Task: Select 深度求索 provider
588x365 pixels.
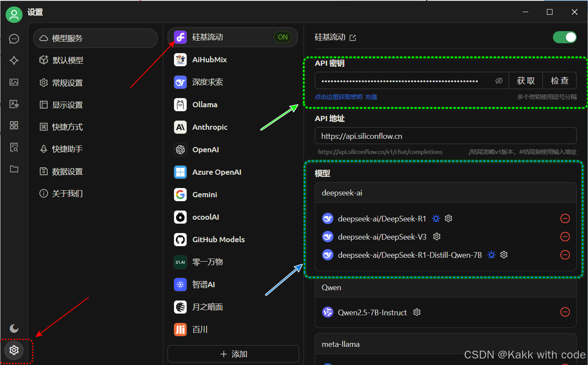Action: coord(233,82)
